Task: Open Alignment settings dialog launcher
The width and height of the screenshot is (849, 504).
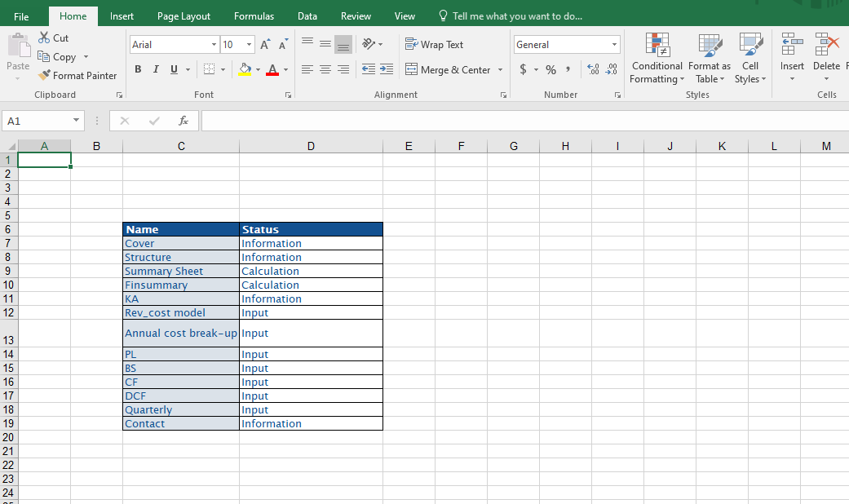Action: point(503,95)
